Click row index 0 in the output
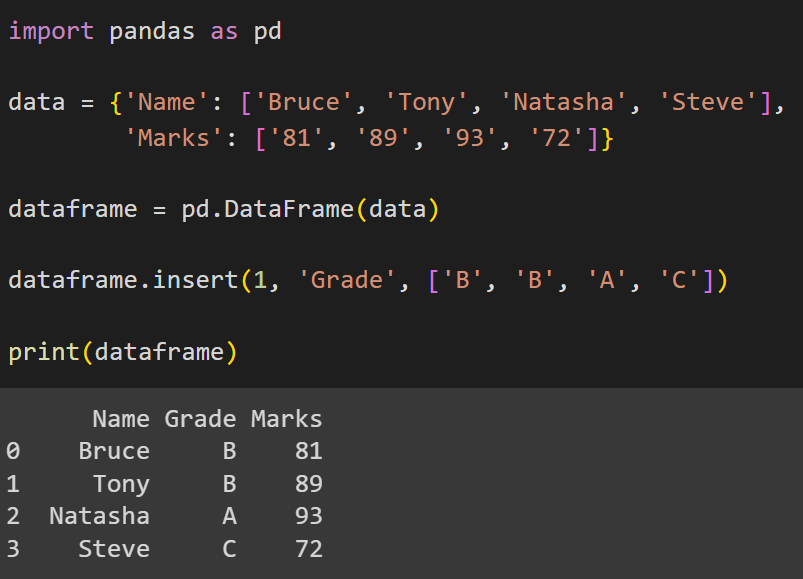The width and height of the screenshot is (803, 579). (x=9, y=450)
